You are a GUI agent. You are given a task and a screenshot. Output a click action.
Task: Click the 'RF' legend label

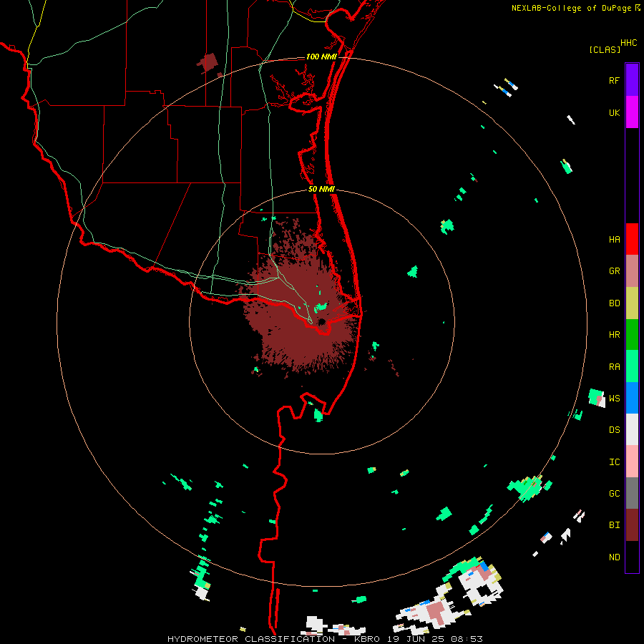click(614, 80)
